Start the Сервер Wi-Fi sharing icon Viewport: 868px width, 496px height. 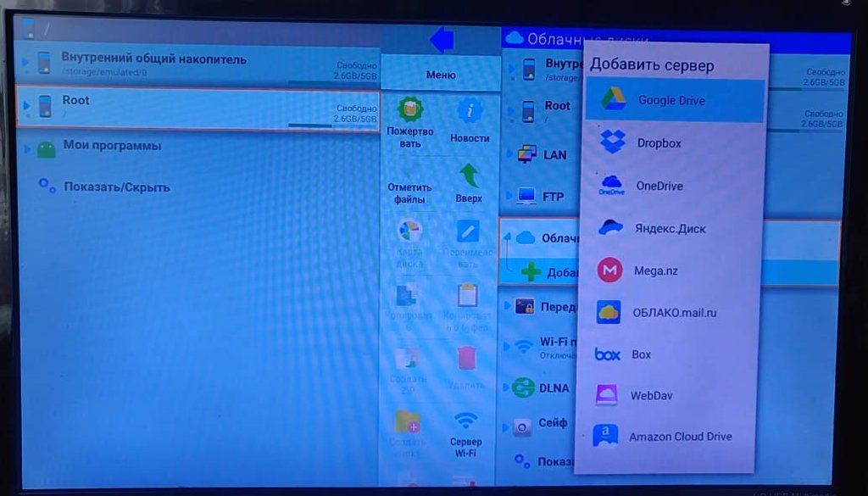tap(465, 422)
